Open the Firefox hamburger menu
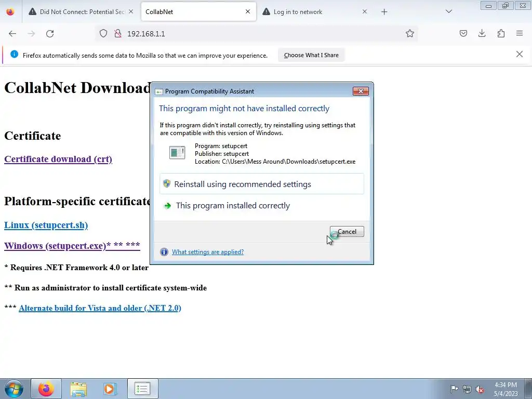Image resolution: width=532 pixels, height=399 pixels. [x=520, y=33]
